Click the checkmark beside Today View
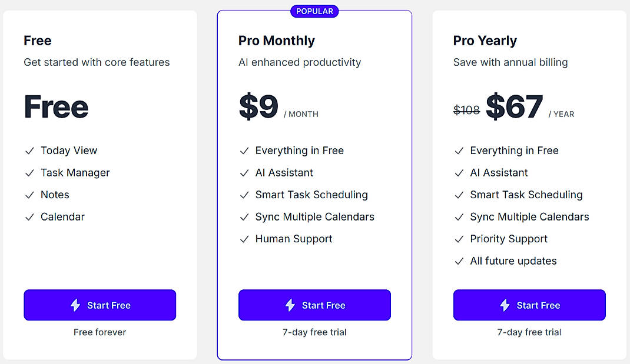The height and width of the screenshot is (364, 630). (29, 151)
